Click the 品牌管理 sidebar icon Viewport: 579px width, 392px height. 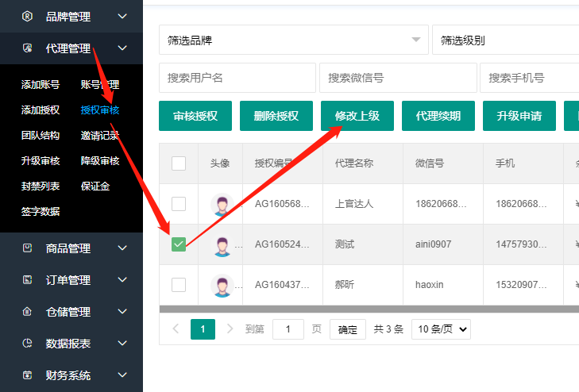28,16
